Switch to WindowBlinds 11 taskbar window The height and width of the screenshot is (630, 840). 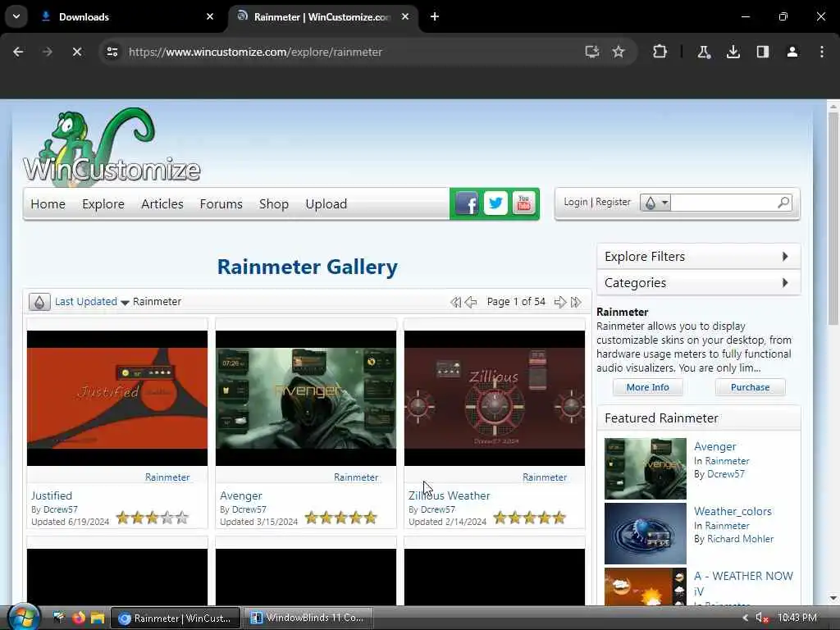pyautogui.click(x=308, y=618)
